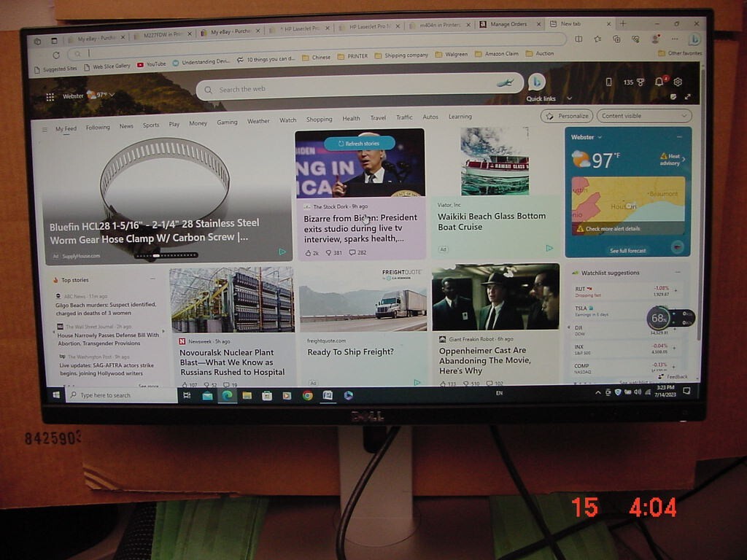Select the Sports feed tab
Viewport: 747px width, 560px height.
[151, 125]
